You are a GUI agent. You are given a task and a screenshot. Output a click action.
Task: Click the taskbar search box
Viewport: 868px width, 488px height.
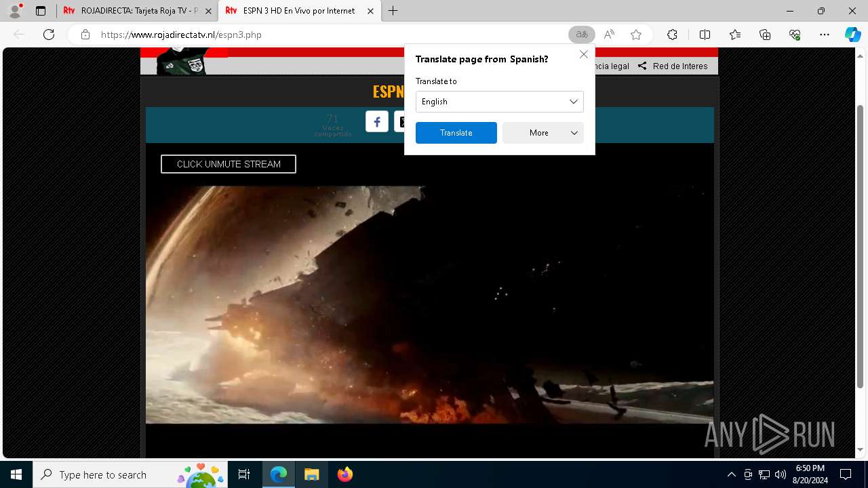130,474
